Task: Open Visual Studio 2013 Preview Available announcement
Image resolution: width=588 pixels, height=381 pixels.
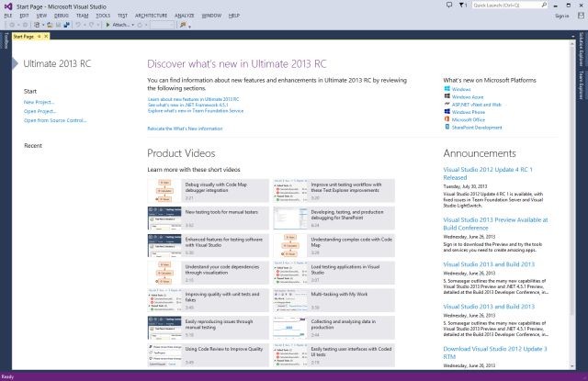Action: click(495, 224)
